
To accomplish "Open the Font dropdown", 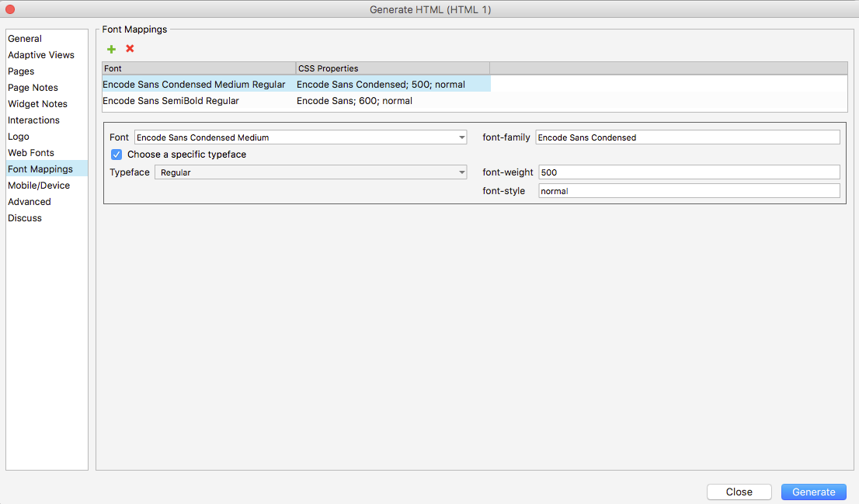I will pyautogui.click(x=300, y=137).
